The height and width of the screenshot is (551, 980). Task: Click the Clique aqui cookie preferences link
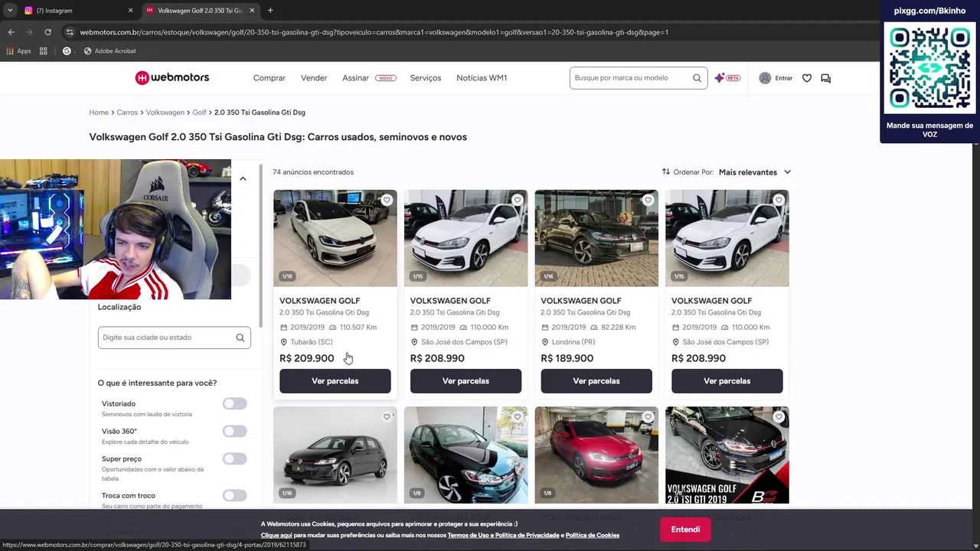click(276, 536)
